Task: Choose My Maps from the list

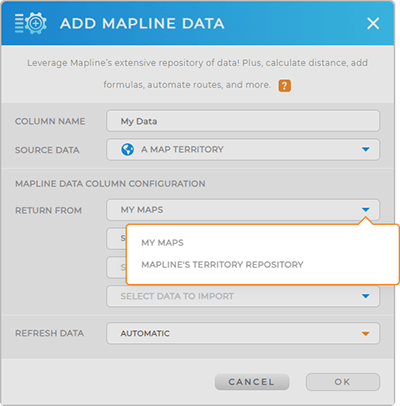Action: [x=162, y=243]
